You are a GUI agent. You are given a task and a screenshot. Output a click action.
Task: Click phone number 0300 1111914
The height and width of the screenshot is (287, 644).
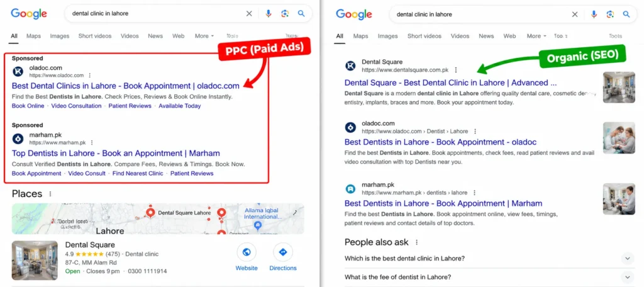(147, 271)
